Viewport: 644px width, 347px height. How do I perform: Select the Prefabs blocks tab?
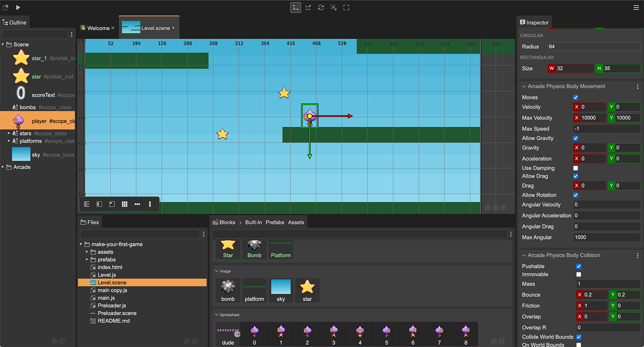pyautogui.click(x=275, y=223)
